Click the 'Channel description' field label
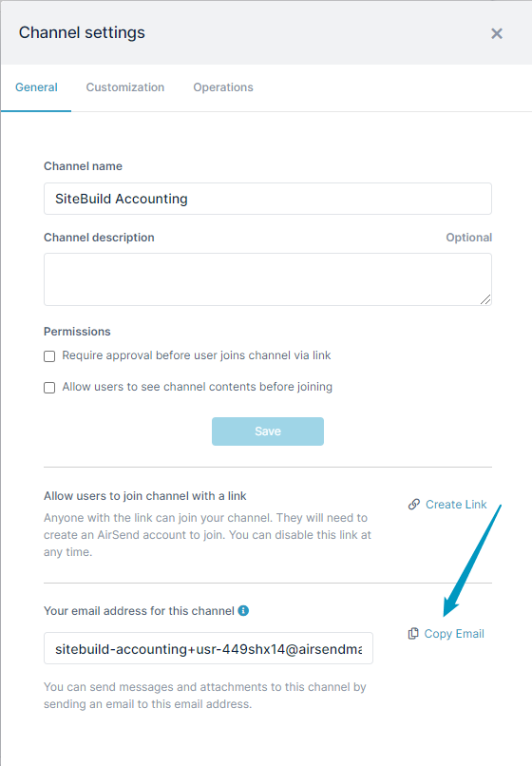This screenshot has width=532, height=766. [99, 238]
